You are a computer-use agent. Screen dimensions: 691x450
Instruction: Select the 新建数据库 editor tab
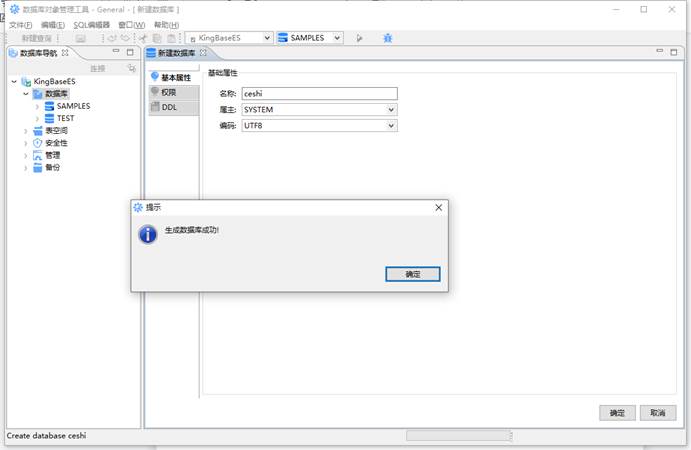coord(176,53)
